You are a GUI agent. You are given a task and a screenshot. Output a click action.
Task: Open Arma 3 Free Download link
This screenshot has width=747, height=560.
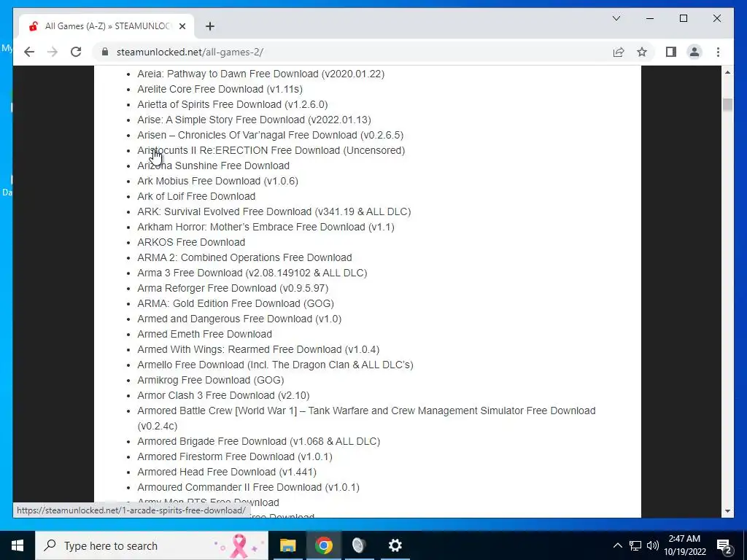tap(252, 273)
